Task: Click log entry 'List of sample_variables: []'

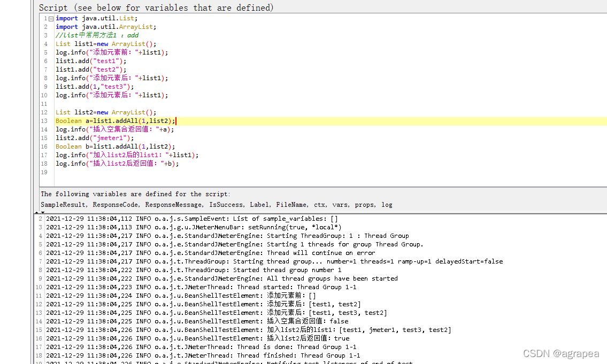Action: [x=192, y=219]
